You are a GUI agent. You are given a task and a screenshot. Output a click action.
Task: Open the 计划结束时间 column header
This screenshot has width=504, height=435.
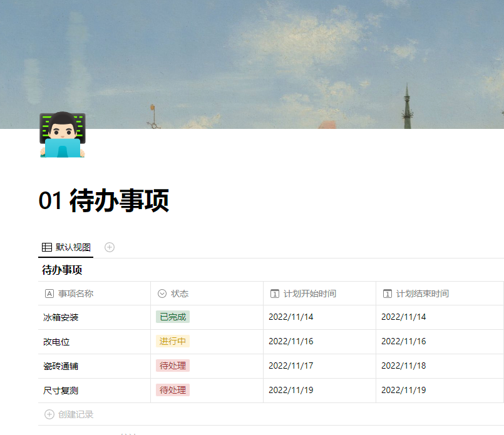click(440, 294)
